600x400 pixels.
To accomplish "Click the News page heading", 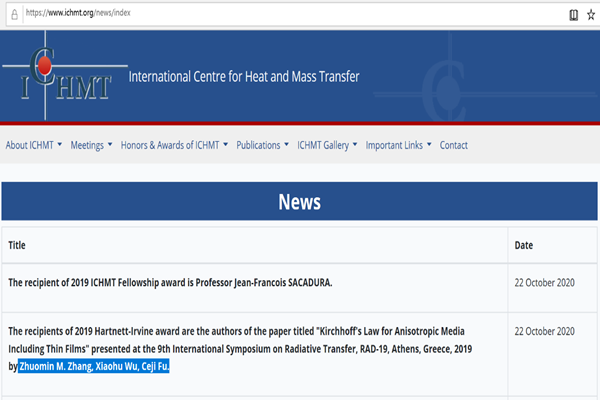I will click(x=299, y=203).
